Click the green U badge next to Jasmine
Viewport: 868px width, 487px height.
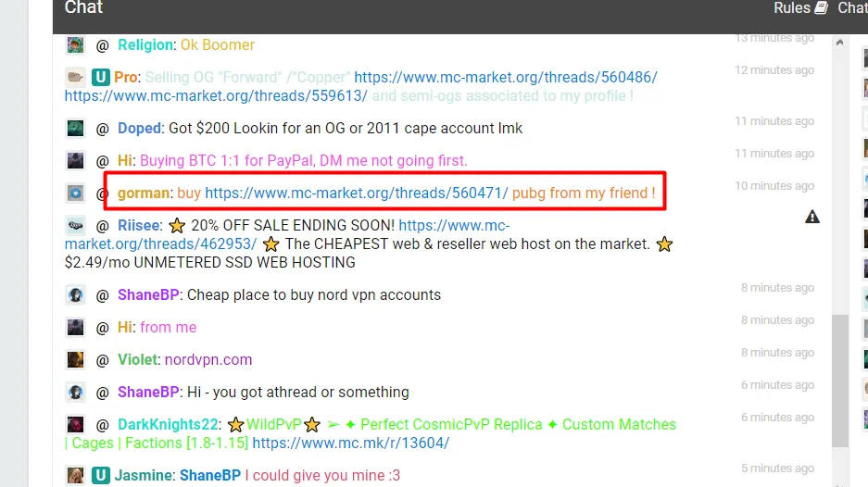100,475
